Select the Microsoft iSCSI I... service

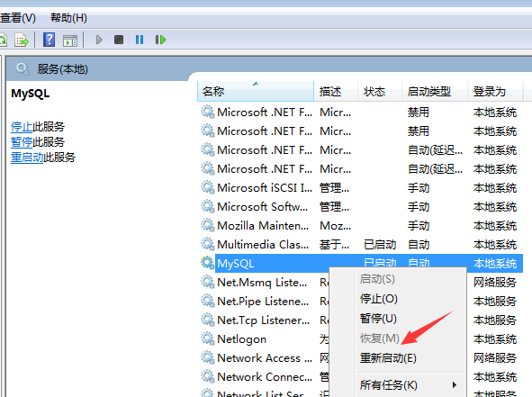[x=265, y=187]
